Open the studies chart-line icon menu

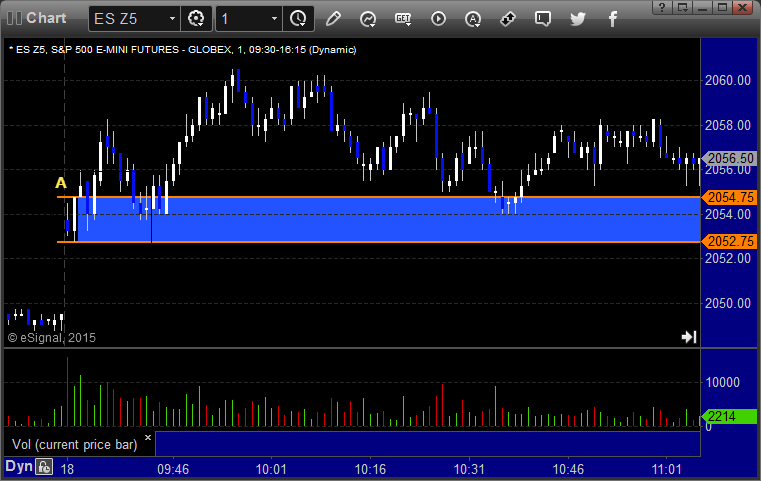[368, 19]
